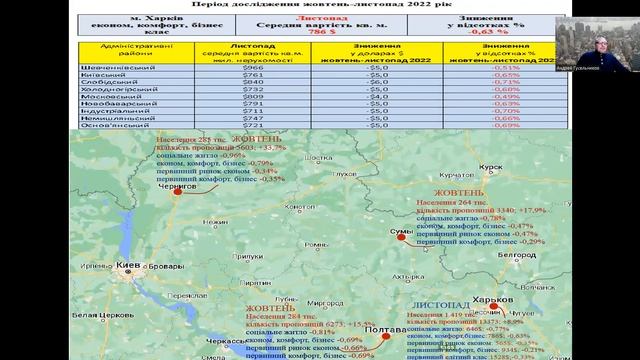Select the Киев city marker on the map
Image resolution: width=640 pixels, height=360 pixels.
128,271
